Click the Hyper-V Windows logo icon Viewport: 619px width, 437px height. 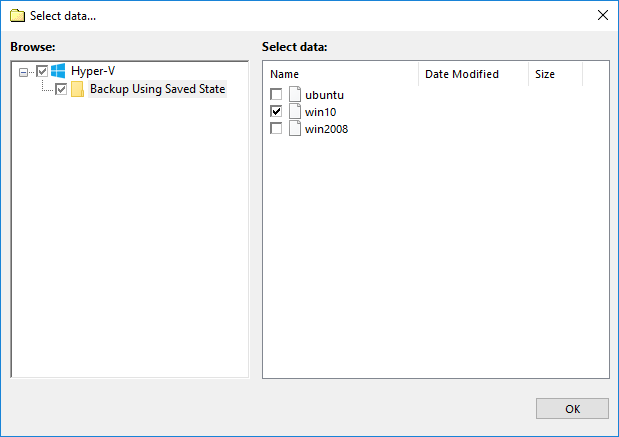(x=58, y=71)
